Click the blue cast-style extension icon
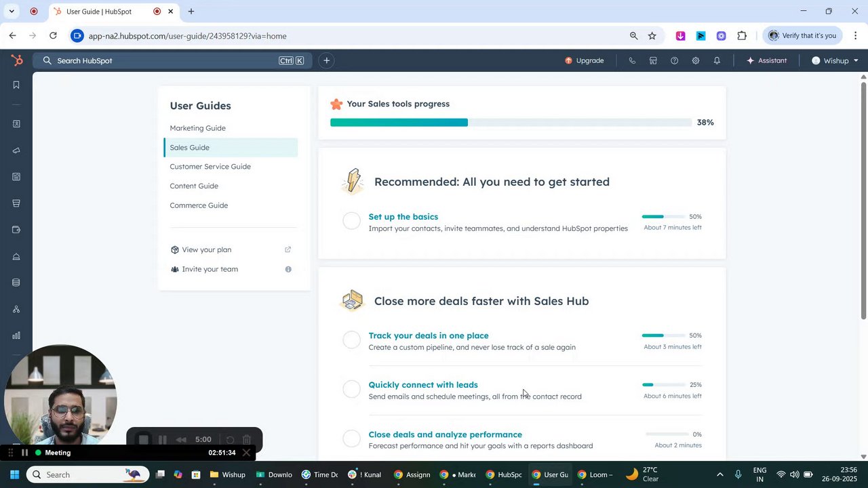Screen dimensions: 868x488 (701, 36)
